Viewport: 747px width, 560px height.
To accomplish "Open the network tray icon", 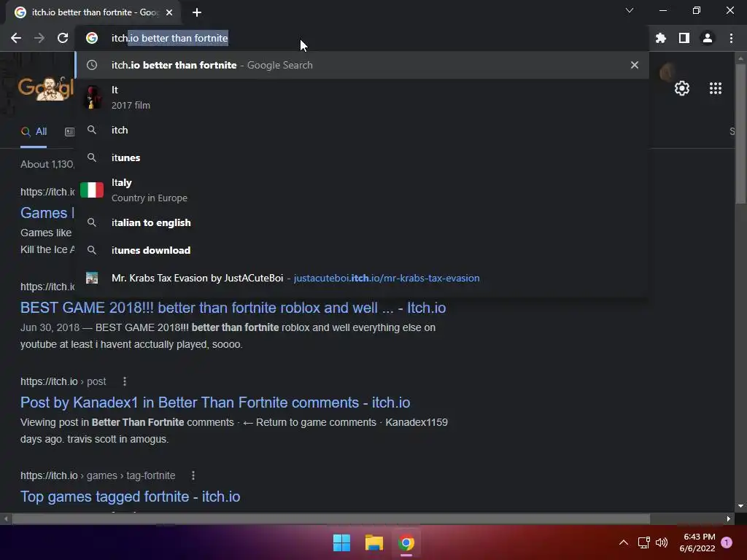I will 643,542.
